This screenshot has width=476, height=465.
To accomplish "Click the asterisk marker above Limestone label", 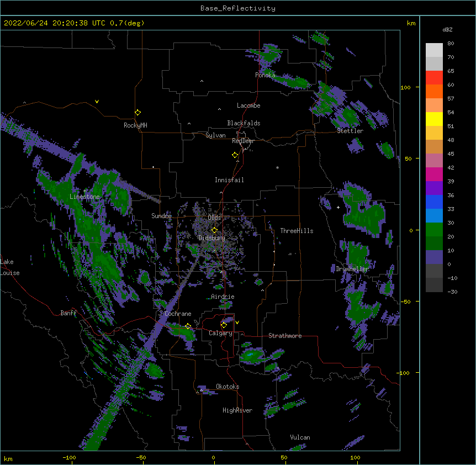I will (84, 191).
